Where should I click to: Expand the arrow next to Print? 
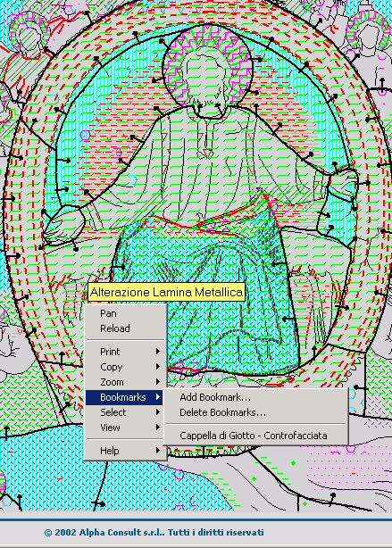(158, 352)
